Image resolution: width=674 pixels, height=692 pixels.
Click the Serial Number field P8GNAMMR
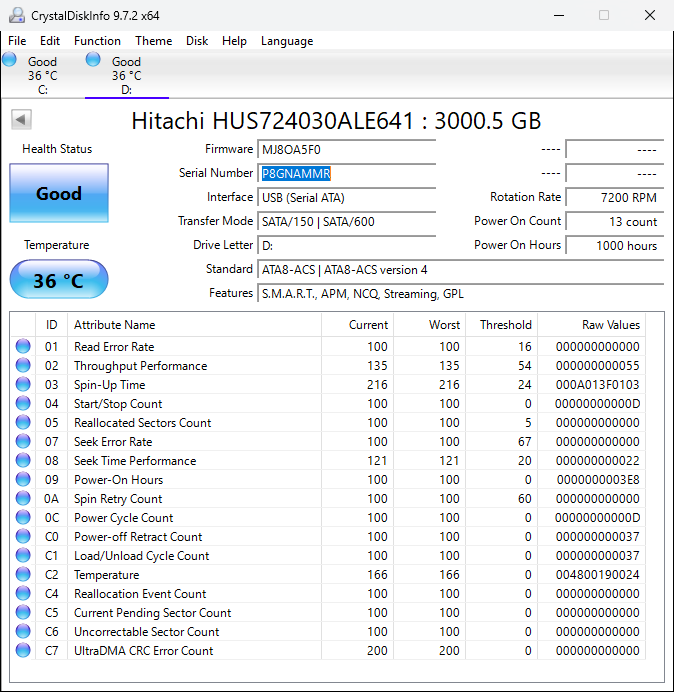click(346, 173)
